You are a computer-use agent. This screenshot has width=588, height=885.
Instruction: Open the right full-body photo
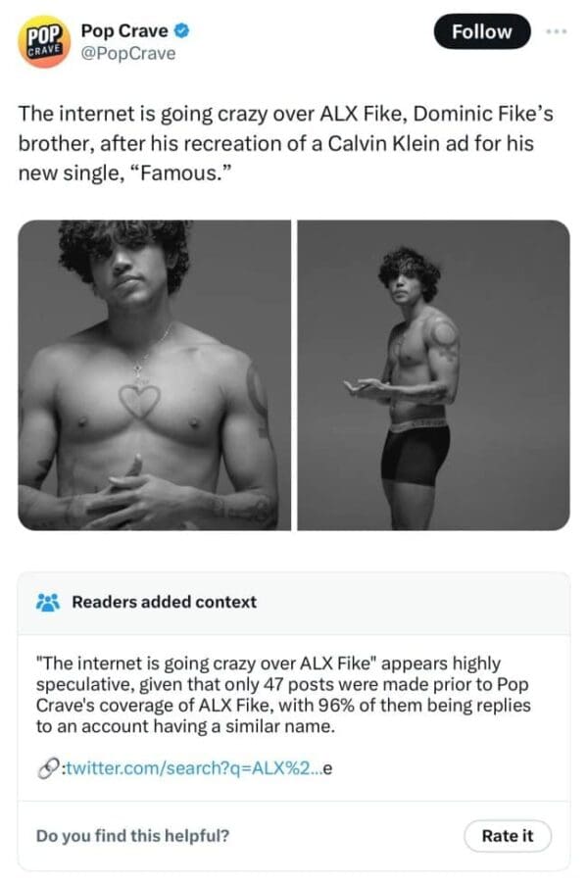(x=433, y=374)
